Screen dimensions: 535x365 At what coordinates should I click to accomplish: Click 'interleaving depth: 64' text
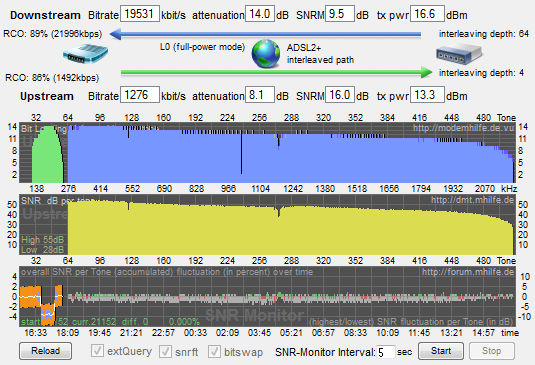[x=484, y=34]
